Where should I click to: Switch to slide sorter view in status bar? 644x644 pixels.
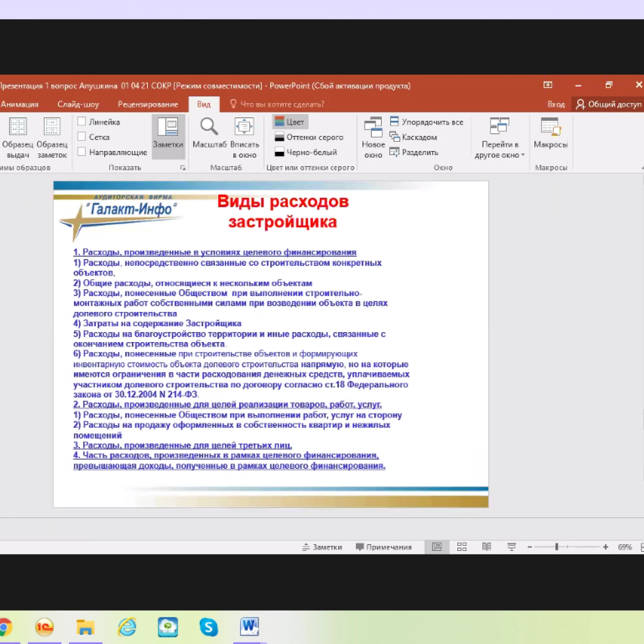(x=462, y=547)
